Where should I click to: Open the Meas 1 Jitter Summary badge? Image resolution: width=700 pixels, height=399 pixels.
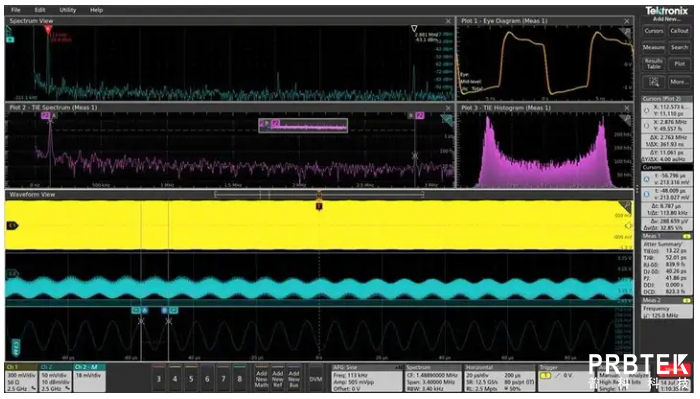point(667,264)
